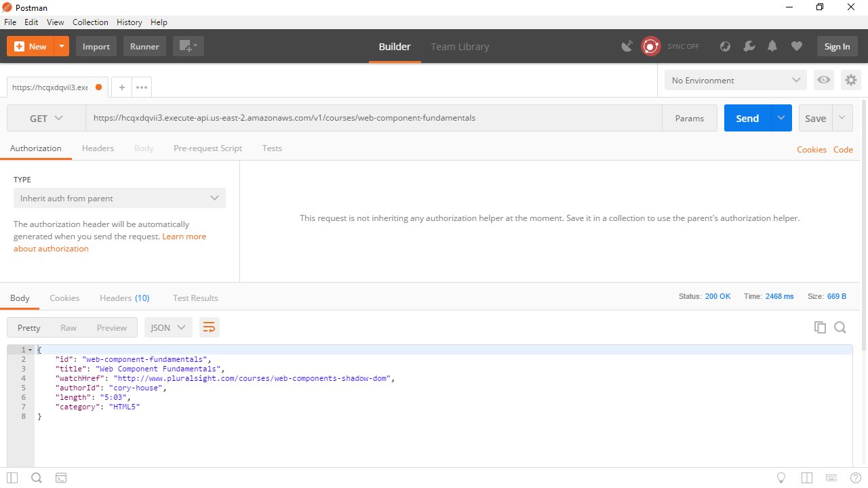Open the Postman console icon
Screen dimensions: 868x488
point(61,478)
